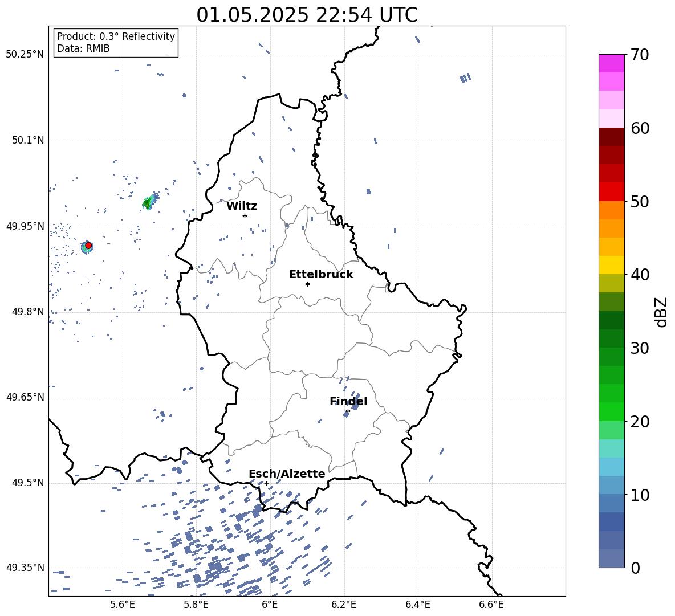Click the 49.95°N latitude label

pos(25,226)
